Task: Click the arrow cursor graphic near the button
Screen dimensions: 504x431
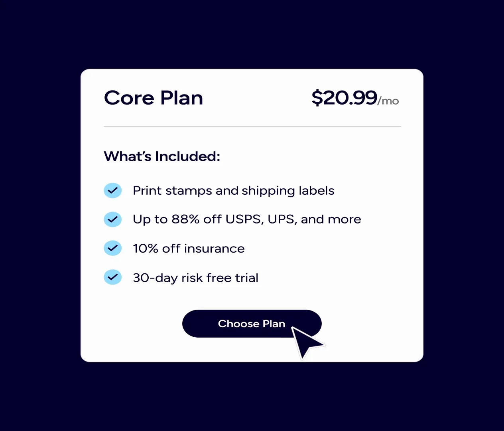Action: click(306, 342)
